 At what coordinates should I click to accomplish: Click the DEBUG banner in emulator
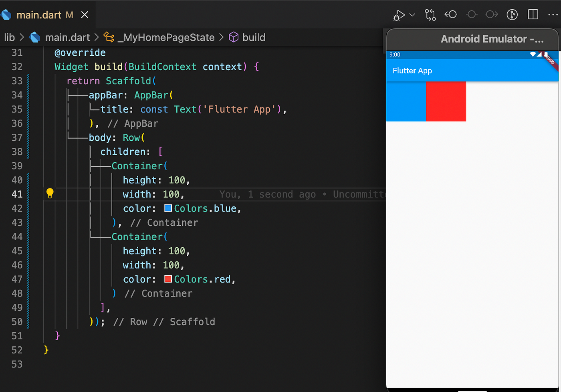point(550,61)
